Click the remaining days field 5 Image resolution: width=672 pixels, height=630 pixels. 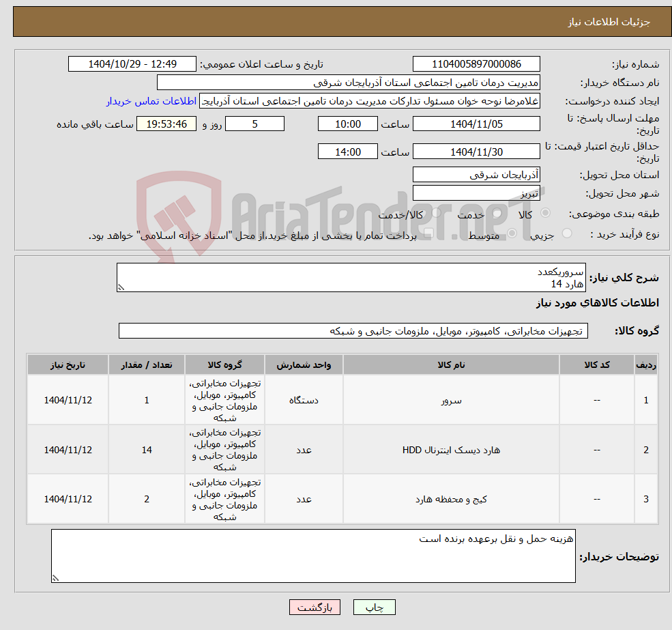(x=254, y=124)
